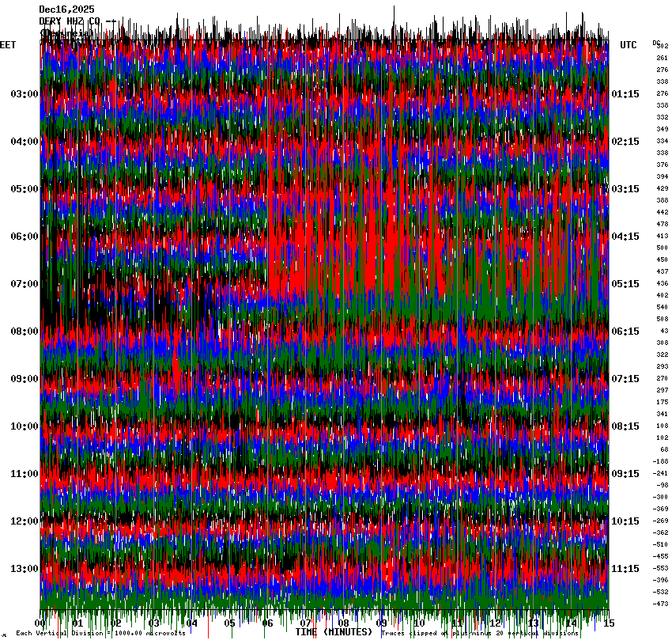672x644 pixels.
Task: Pick the 06:00 local time row label
Action: pos(24,237)
